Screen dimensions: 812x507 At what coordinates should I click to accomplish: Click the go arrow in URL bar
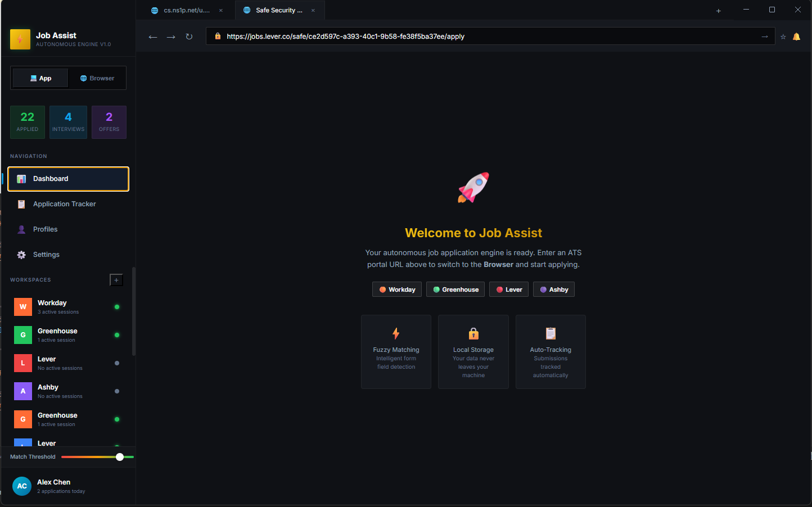click(765, 37)
